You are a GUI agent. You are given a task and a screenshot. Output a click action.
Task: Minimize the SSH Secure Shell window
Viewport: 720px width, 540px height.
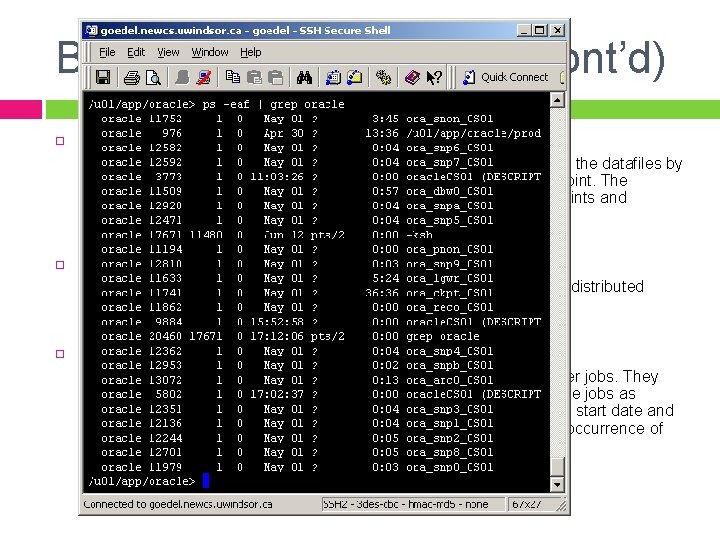524,30
